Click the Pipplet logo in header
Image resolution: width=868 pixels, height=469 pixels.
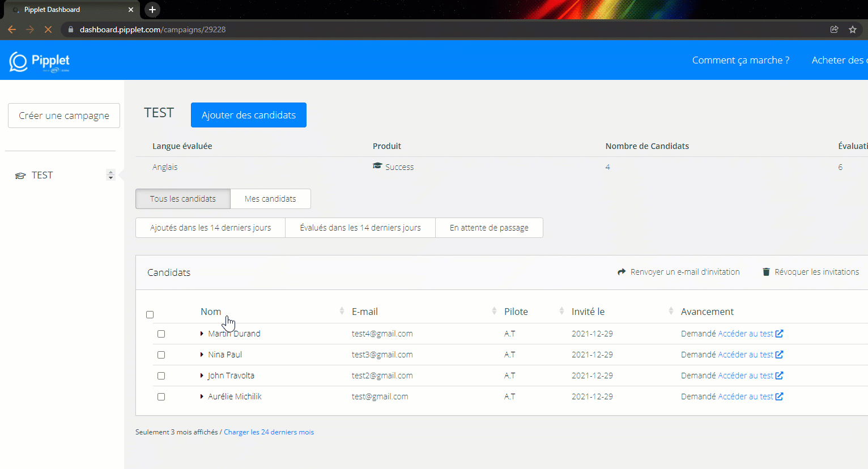pyautogui.click(x=39, y=62)
